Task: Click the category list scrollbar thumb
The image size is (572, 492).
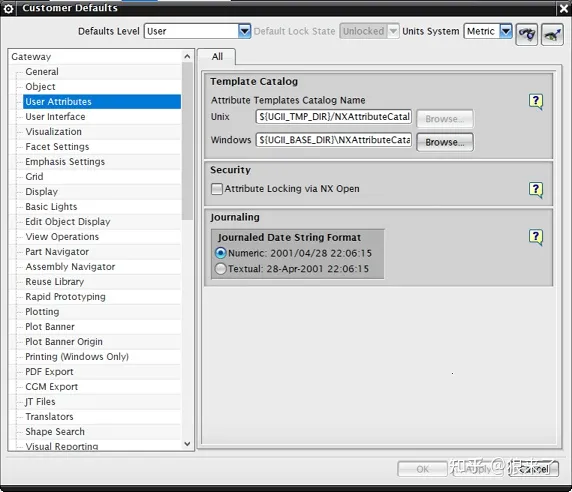Action: tap(187, 140)
